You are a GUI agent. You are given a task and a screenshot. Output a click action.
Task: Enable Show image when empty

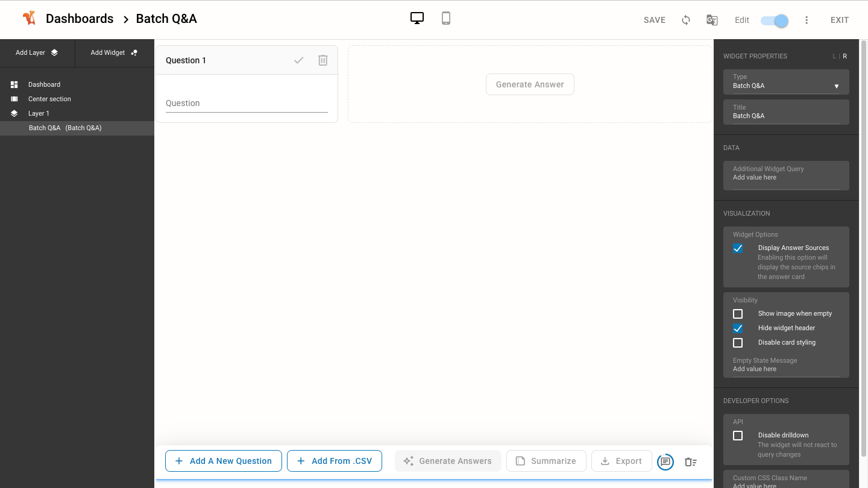(x=738, y=314)
